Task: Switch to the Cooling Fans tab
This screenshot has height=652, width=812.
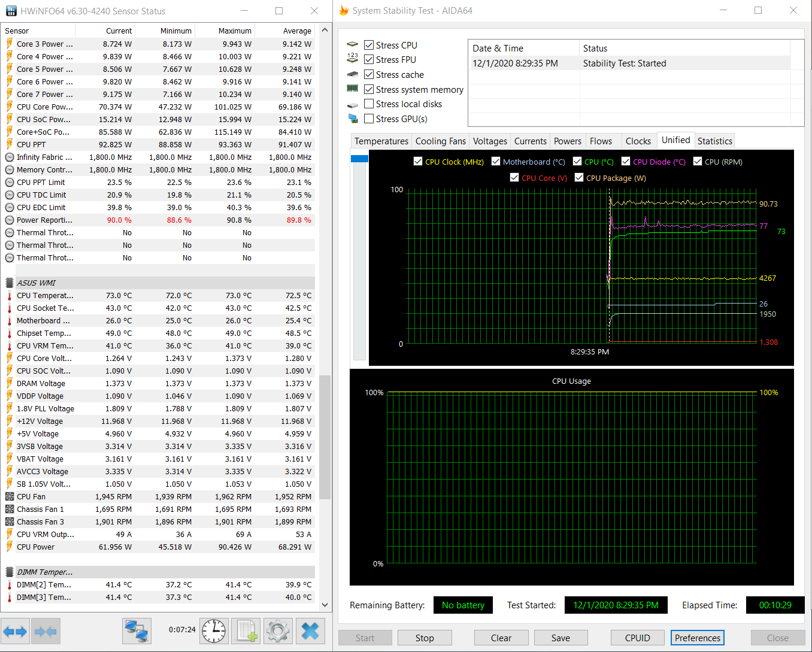Action: click(x=440, y=141)
